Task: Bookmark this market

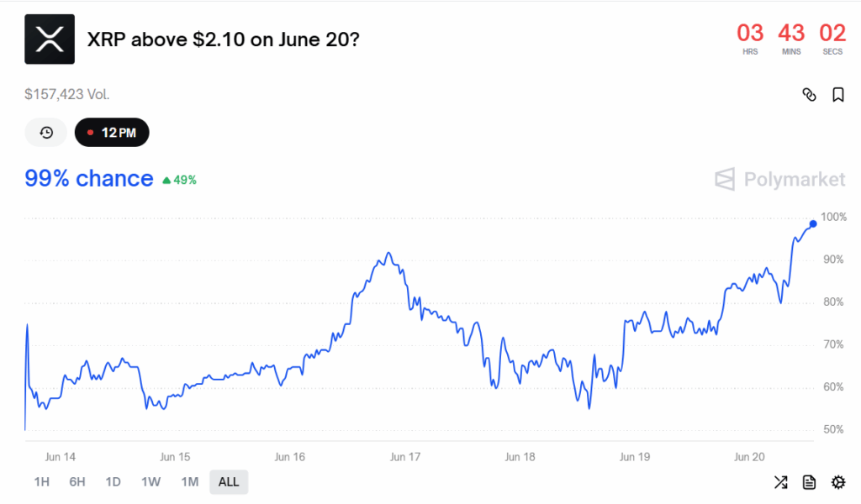Action: click(x=837, y=95)
